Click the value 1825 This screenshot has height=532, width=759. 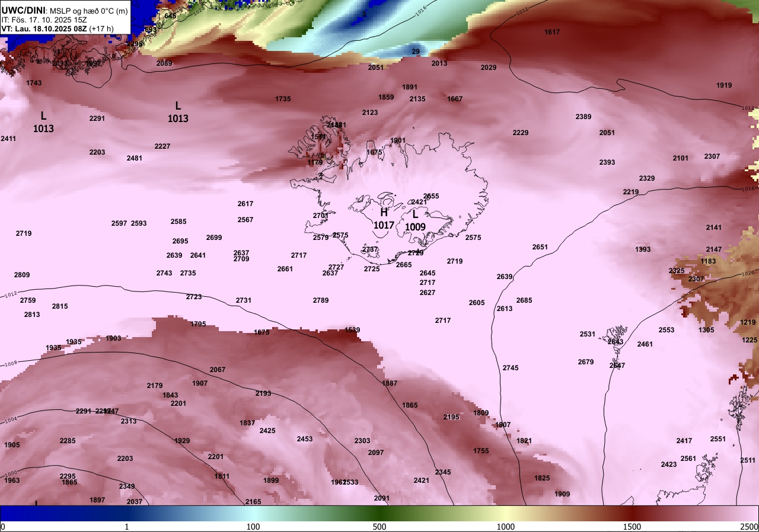pos(542,478)
